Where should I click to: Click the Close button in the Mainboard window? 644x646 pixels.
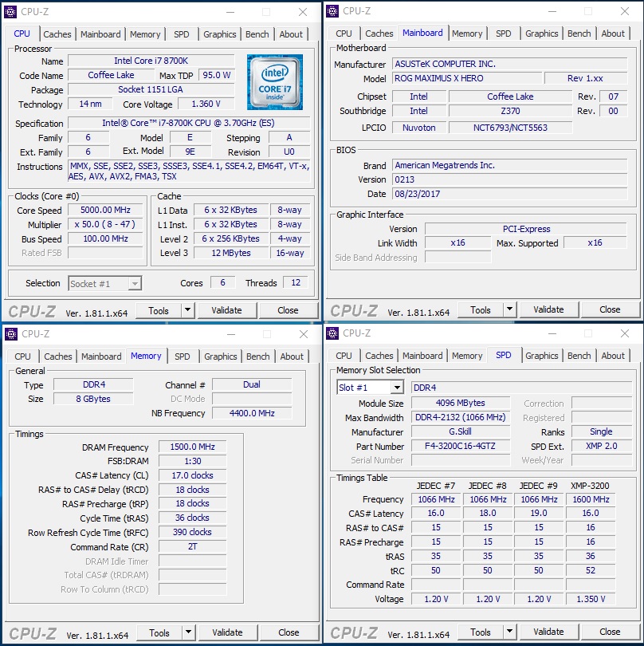coord(610,309)
